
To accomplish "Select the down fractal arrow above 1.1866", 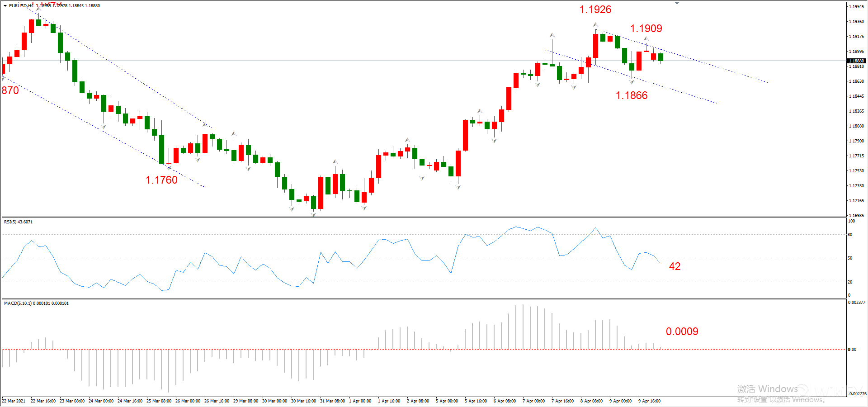I will coord(632,82).
